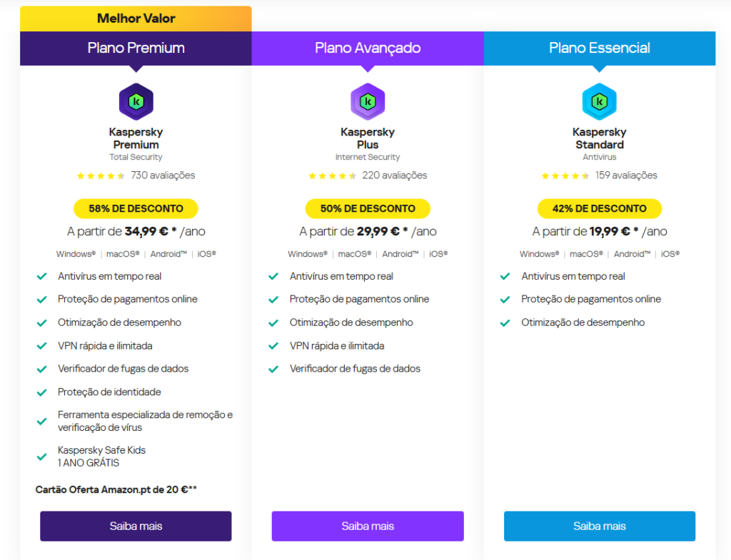Click checkmark beside Kaspersky Safe Kids

42,457
